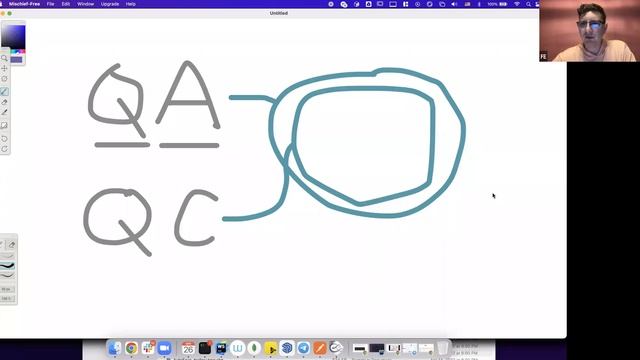Open the Help menu
This screenshot has width=640, height=360.
click(x=131, y=4)
